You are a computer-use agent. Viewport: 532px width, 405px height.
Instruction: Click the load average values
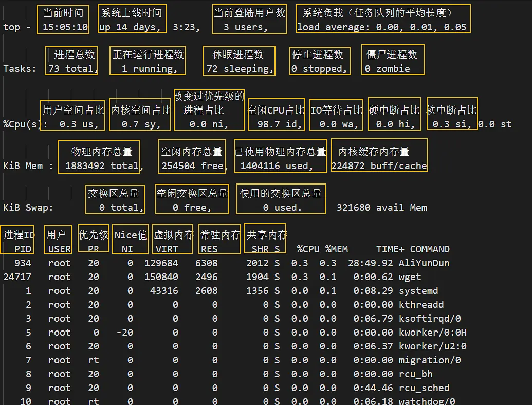click(x=421, y=27)
